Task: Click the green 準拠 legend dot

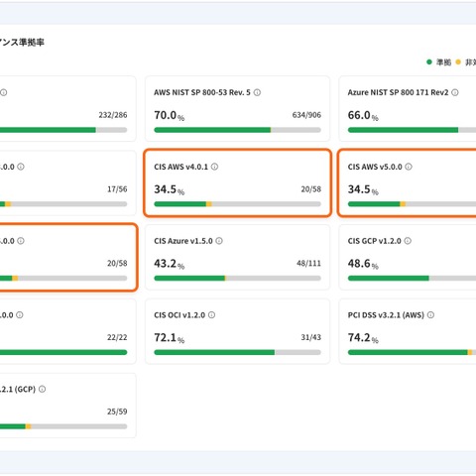Action: pos(429,61)
